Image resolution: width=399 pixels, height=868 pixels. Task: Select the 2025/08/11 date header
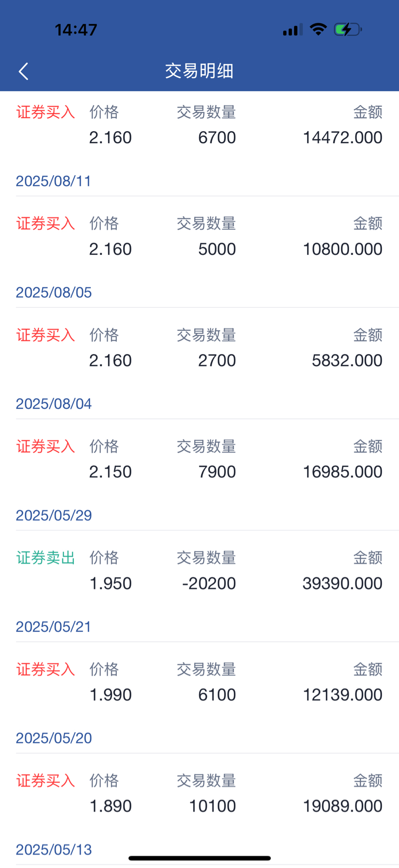54,181
